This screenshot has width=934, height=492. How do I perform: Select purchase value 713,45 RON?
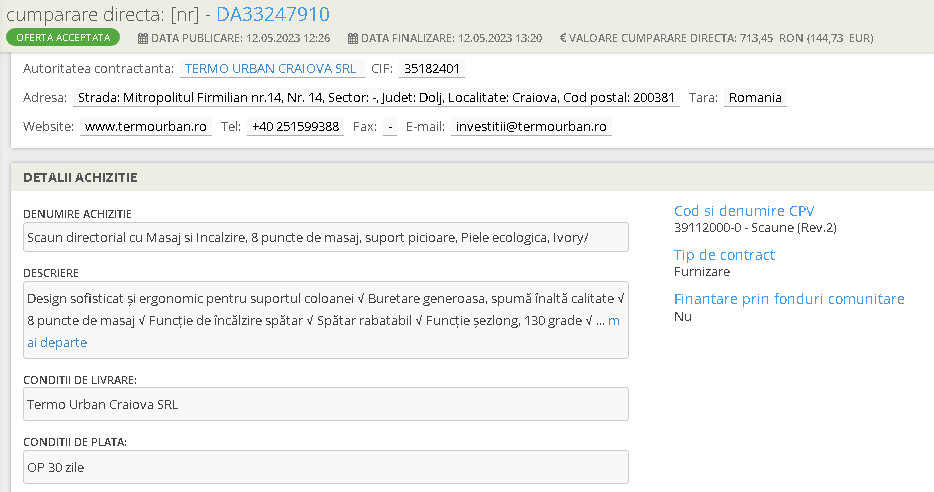[x=771, y=38]
